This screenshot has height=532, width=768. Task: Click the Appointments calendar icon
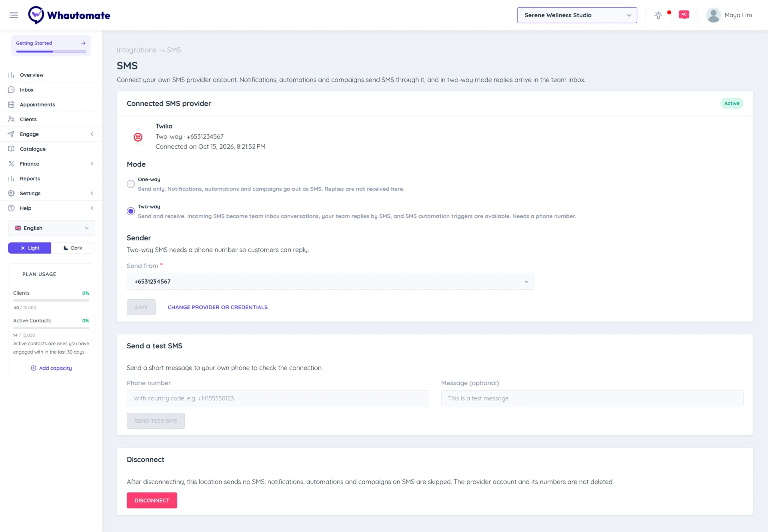coord(11,105)
